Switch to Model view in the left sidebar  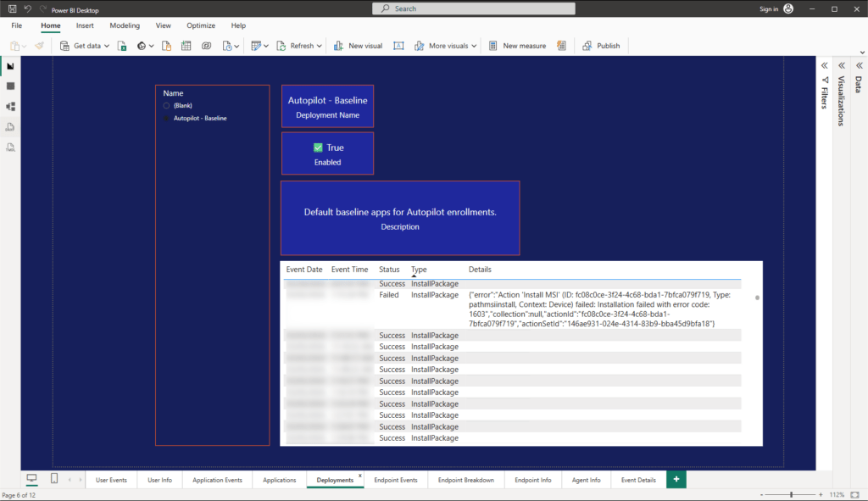coord(10,105)
